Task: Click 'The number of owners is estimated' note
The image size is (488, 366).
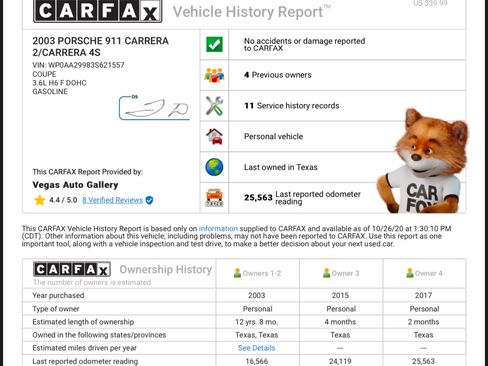Action: click(92, 282)
